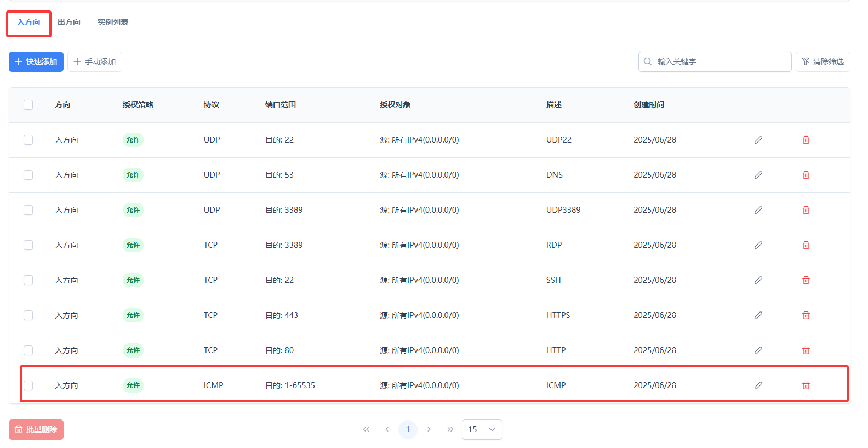Switch to the 出方向 tab
Image resolution: width=868 pixels, height=448 pixels.
69,22
